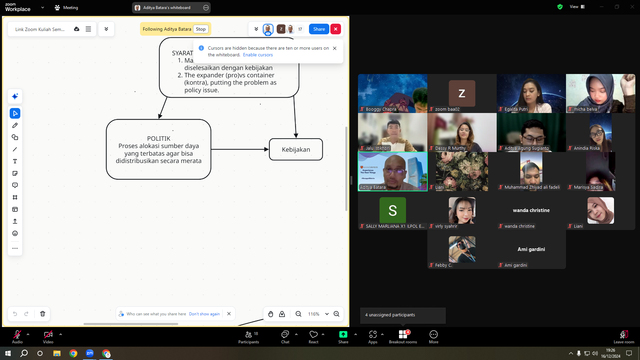The image size is (640, 360).
Task: Click the cloud save status icon
Action: (76, 29)
